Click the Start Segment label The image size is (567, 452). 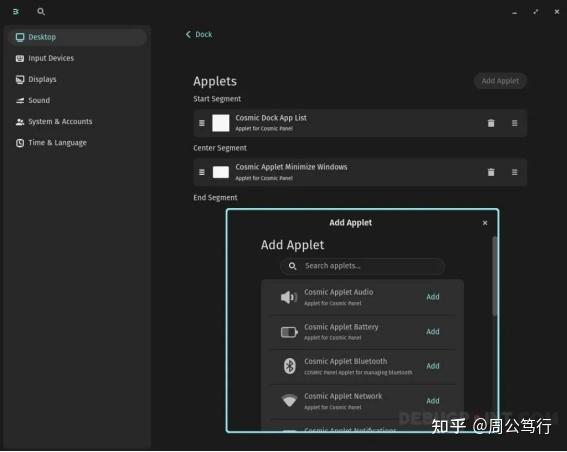[217, 99]
